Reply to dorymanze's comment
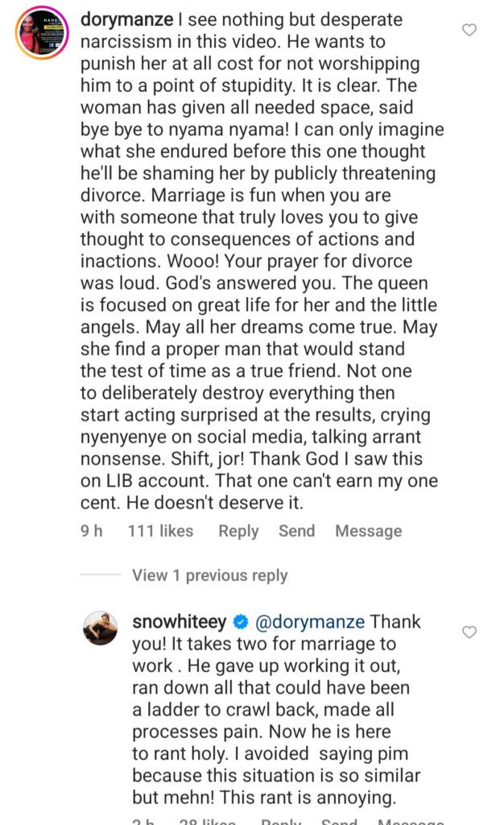The width and height of the screenshot is (504, 825). click(238, 531)
